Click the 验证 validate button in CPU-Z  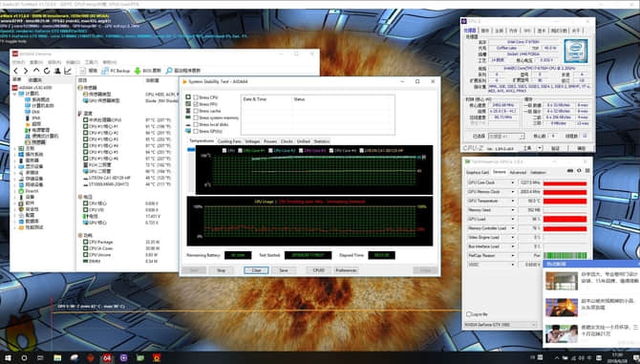point(556,148)
